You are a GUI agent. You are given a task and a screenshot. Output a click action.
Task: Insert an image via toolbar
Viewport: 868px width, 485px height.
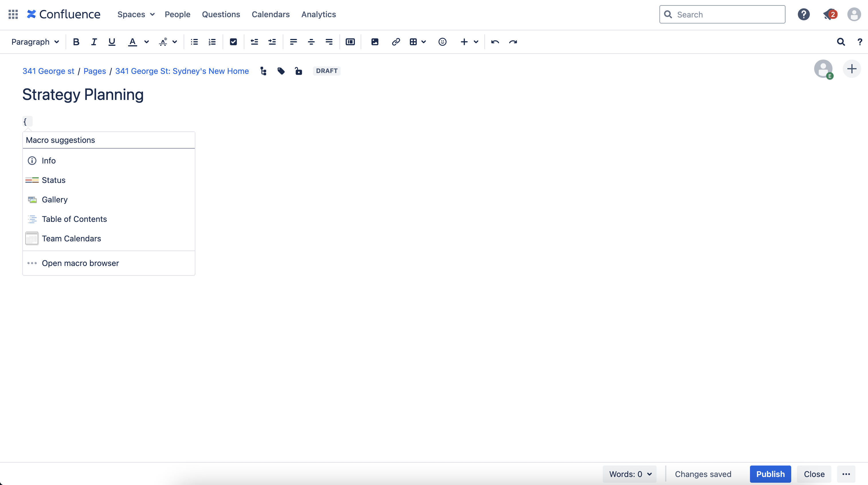375,42
